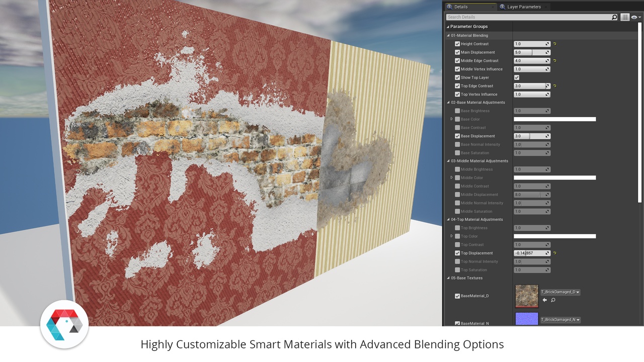Collapse the 02-Base Material Adjustments group
Viewport: 644px width, 362px height.
point(448,103)
